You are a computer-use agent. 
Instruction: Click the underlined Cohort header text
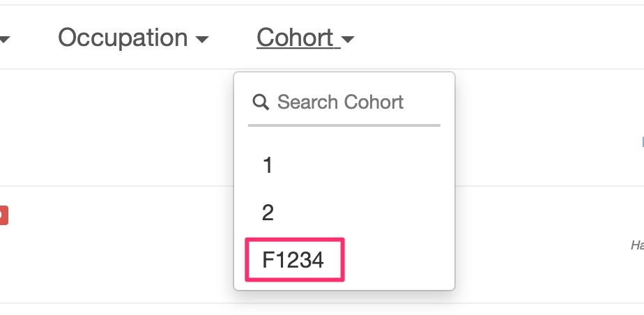(295, 38)
